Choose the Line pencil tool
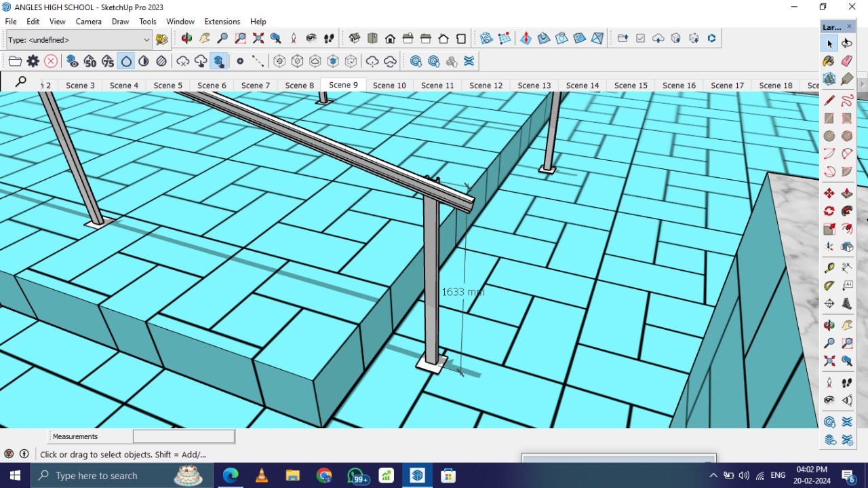Viewport: 868px width, 488px height. [x=829, y=100]
